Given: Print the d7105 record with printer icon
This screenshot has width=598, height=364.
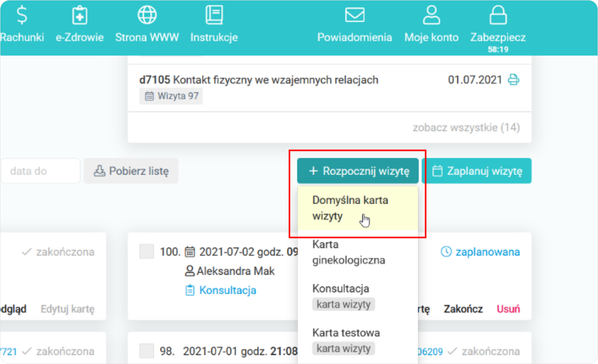Looking at the screenshot, I should [513, 79].
